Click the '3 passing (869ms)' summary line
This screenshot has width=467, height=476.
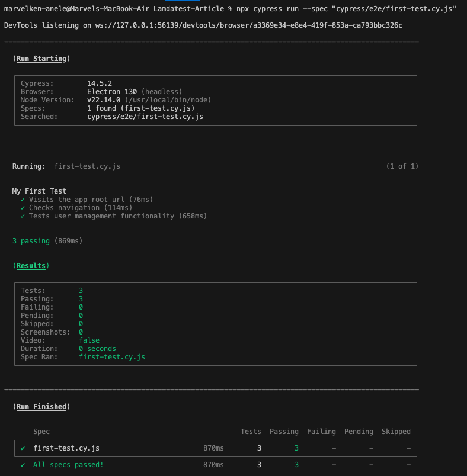tap(47, 241)
